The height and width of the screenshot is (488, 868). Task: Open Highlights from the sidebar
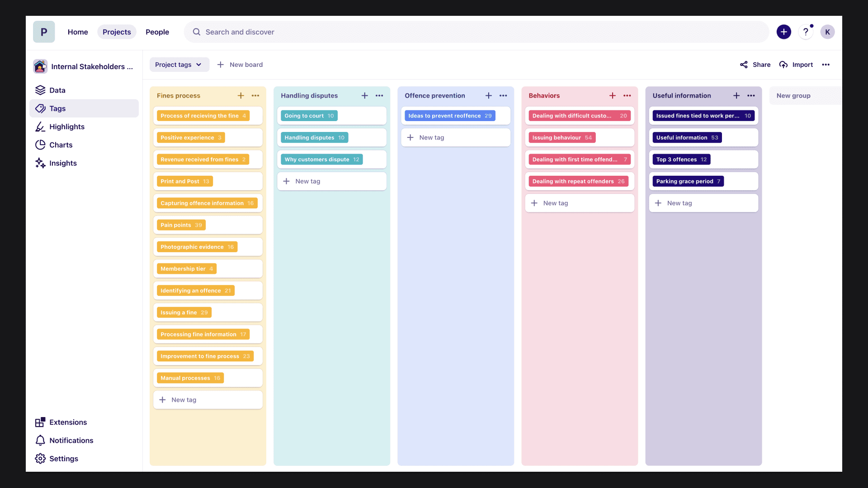pyautogui.click(x=66, y=127)
